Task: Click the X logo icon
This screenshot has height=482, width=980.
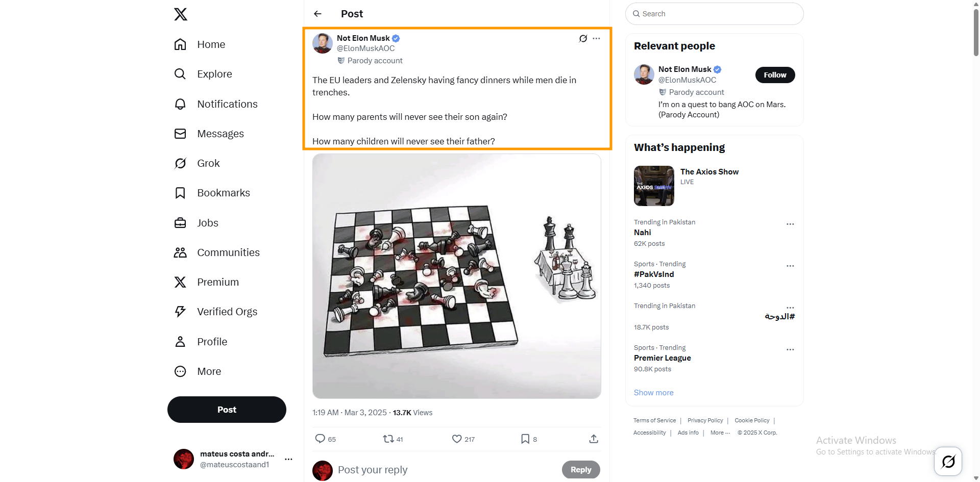Action: (x=181, y=14)
